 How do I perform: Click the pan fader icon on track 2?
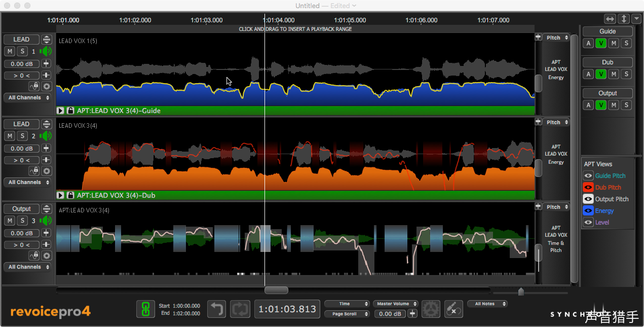pyautogui.click(x=47, y=160)
